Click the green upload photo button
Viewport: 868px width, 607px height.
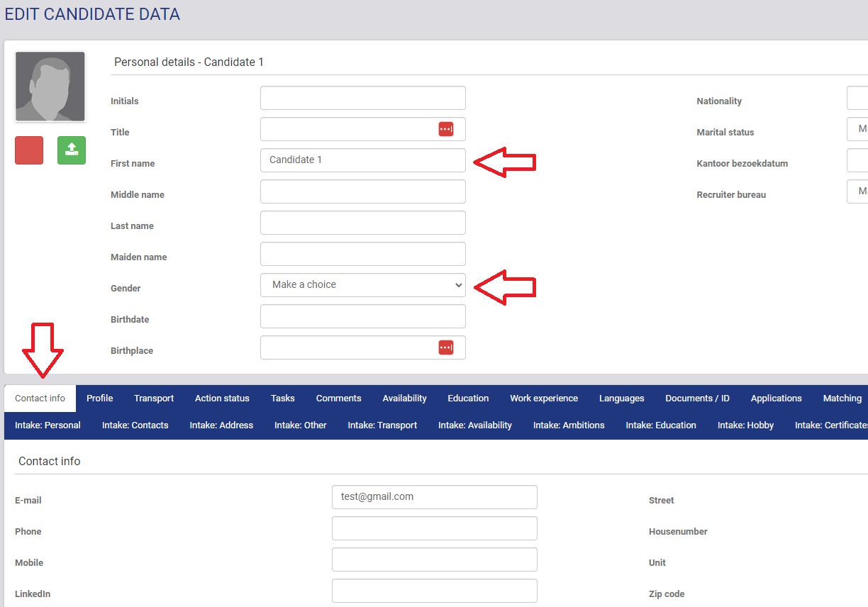click(x=72, y=150)
